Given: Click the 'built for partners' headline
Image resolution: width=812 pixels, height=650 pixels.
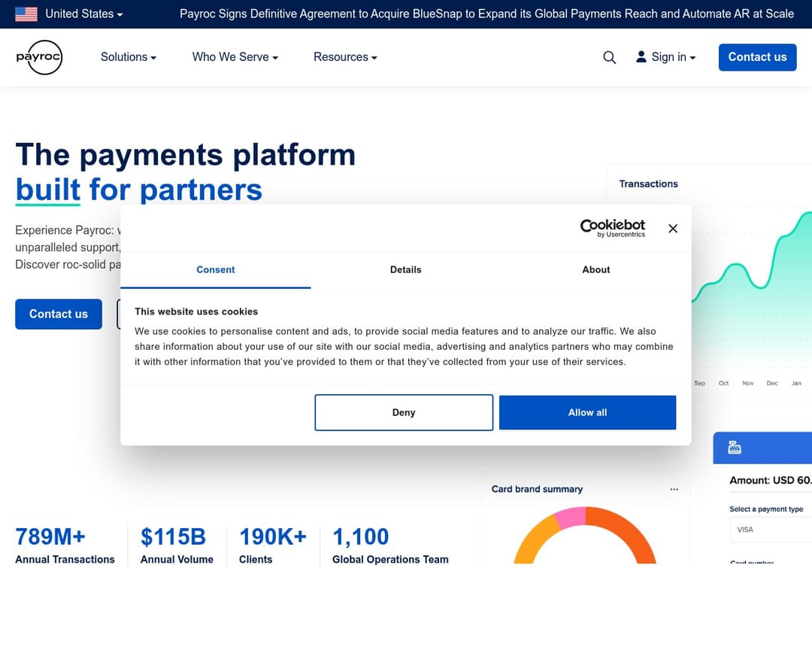Looking at the screenshot, I should pyautogui.click(x=139, y=190).
